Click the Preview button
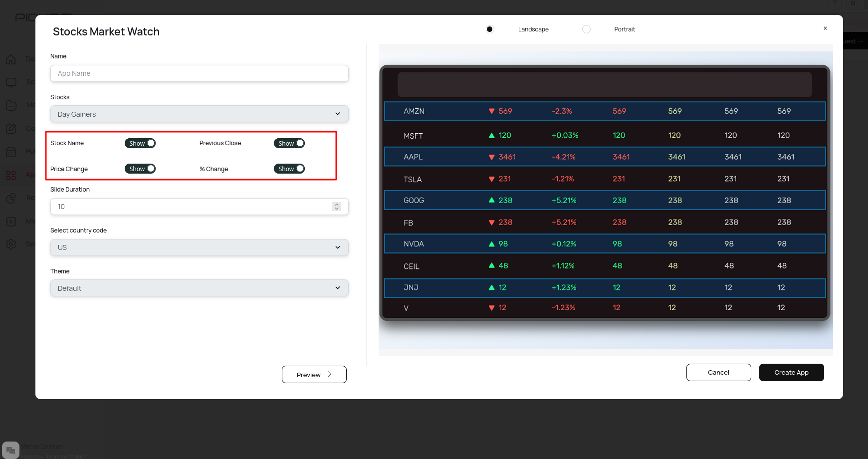Viewport: 868px width, 459px height. (314, 374)
